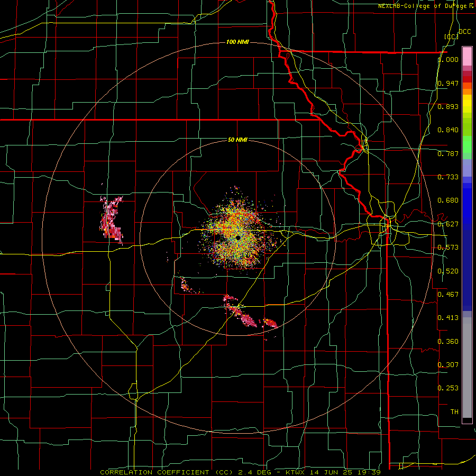Click the 0.467 color scale value
476x476 pixels.
pos(448,294)
